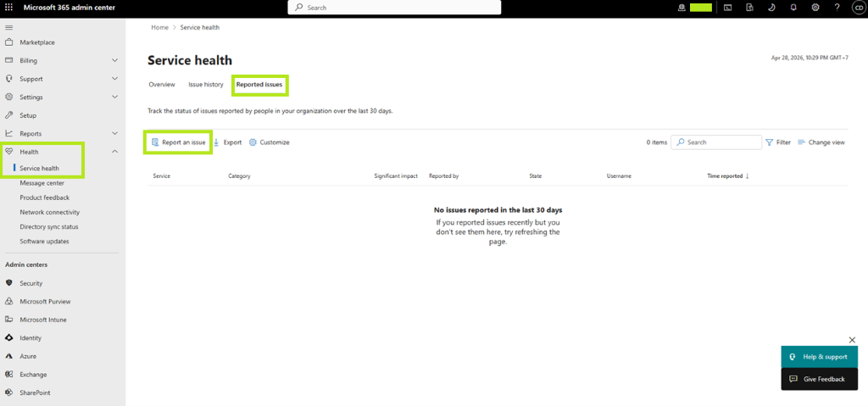Open Network connectivity in sidebar
Image resolution: width=868 pixels, height=406 pixels.
click(x=50, y=212)
